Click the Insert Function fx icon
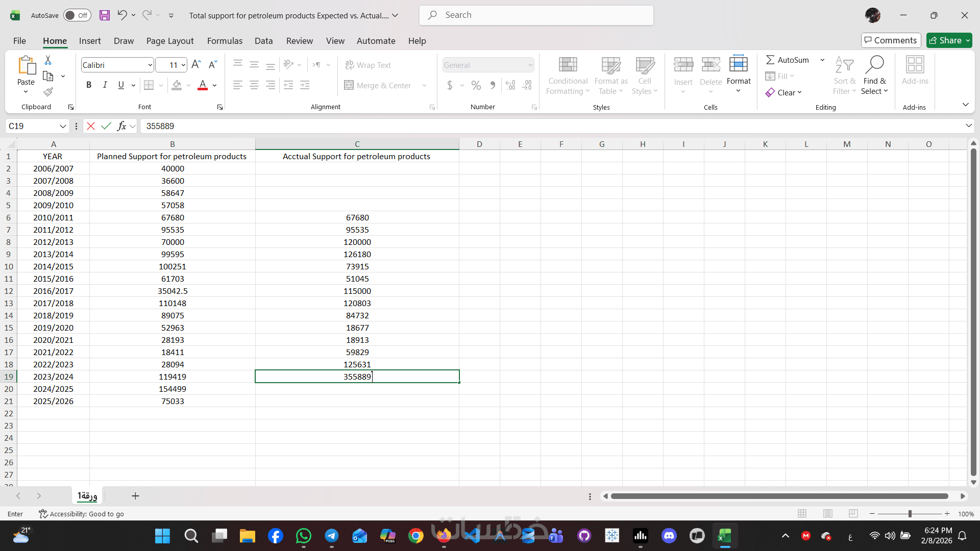The height and width of the screenshot is (551, 980). pyautogui.click(x=121, y=126)
